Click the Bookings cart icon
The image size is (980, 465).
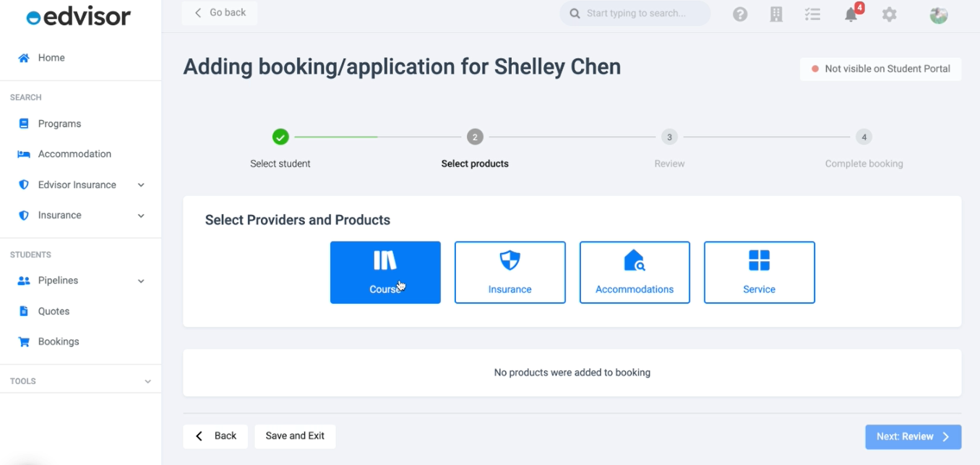pyautogui.click(x=24, y=341)
